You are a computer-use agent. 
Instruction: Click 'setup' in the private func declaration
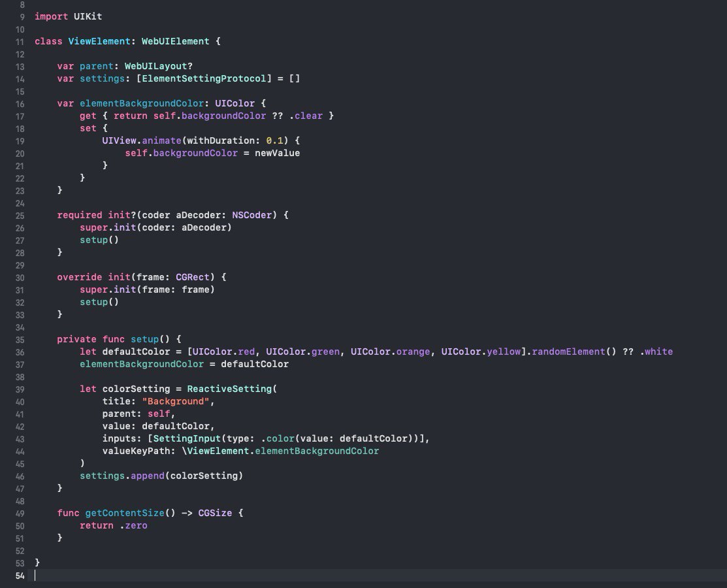144,340
